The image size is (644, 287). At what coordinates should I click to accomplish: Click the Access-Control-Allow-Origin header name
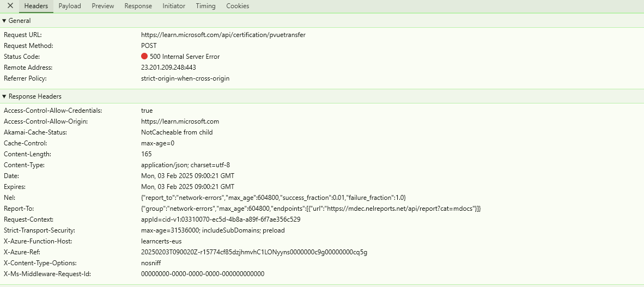pos(46,121)
